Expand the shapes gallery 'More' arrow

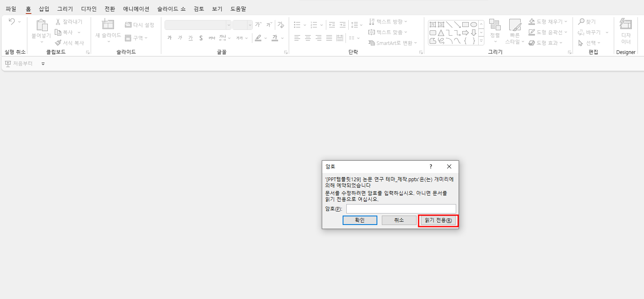(x=481, y=41)
